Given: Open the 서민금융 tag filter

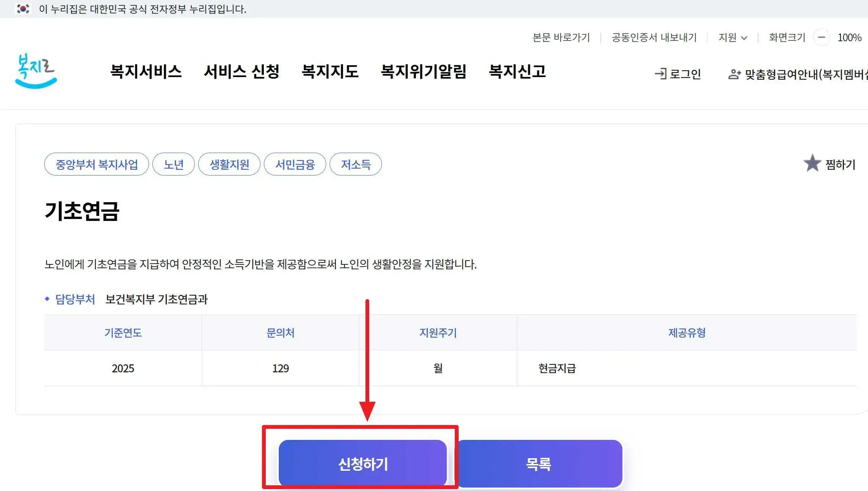Looking at the screenshot, I should pos(295,164).
